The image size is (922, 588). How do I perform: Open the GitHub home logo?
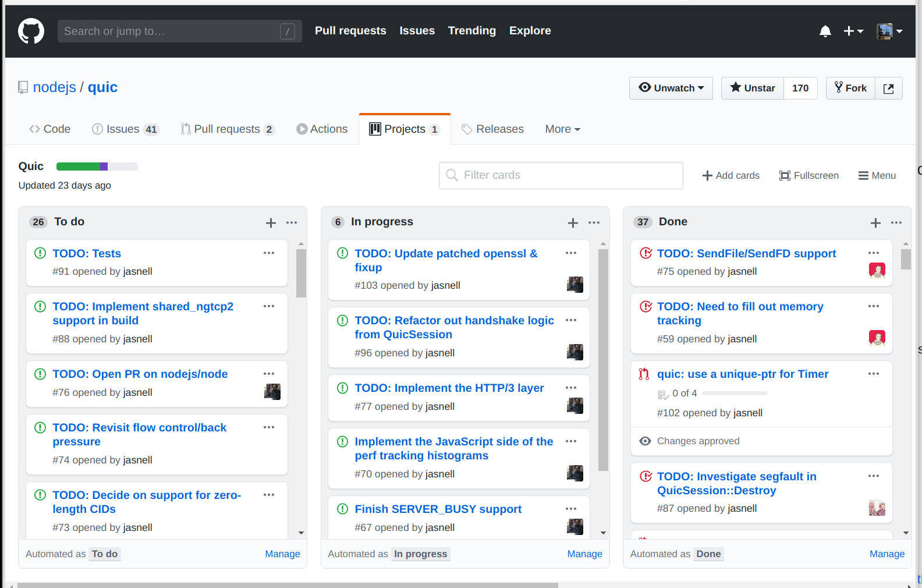(x=31, y=31)
